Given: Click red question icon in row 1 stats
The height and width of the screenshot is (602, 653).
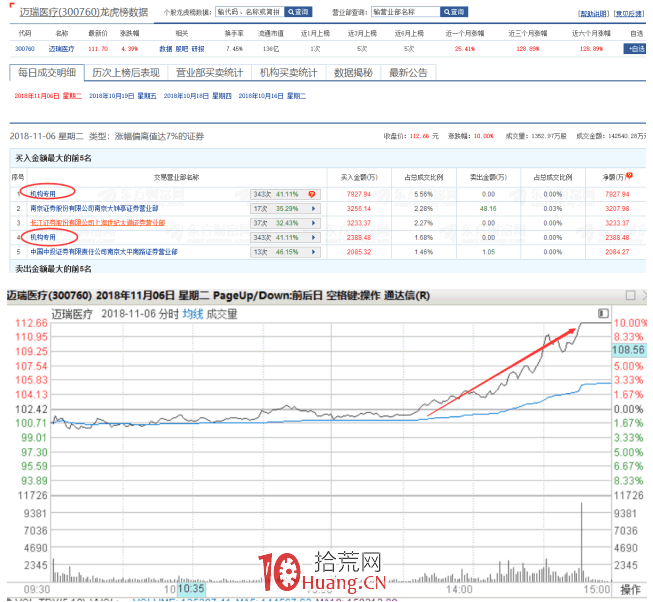Looking at the screenshot, I should [x=312, y=194].
